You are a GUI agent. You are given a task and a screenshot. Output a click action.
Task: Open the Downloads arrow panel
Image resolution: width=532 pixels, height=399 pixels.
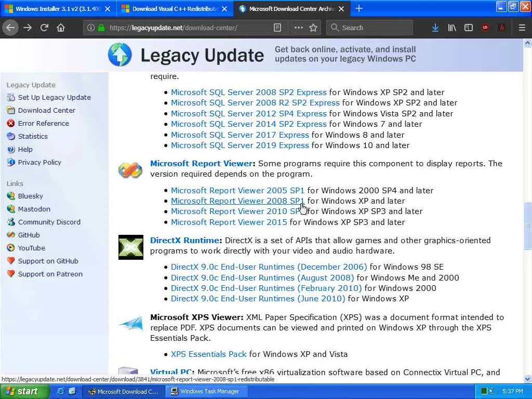click(x=435, y=28)
